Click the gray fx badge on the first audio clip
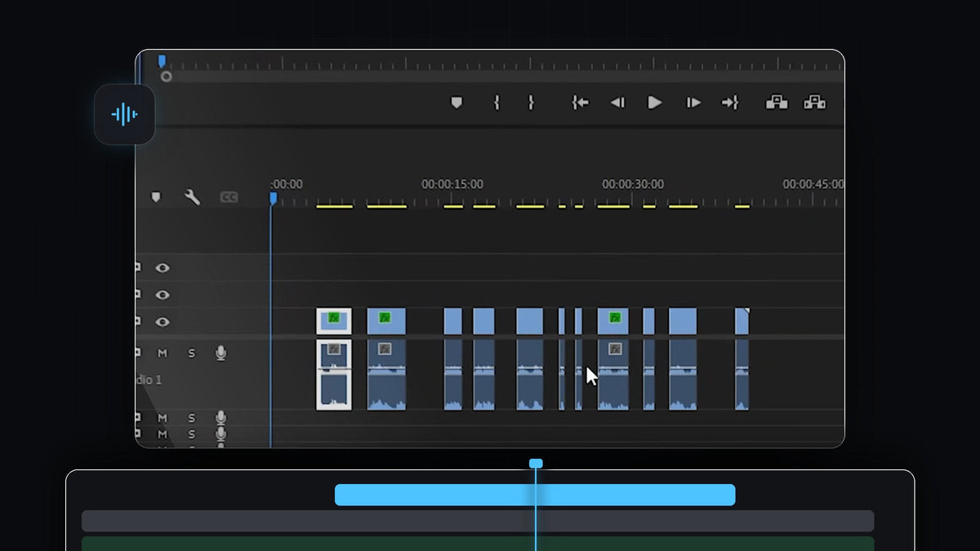Image resolution: width=980 pixels, height=551 pixels. (334, 349)
